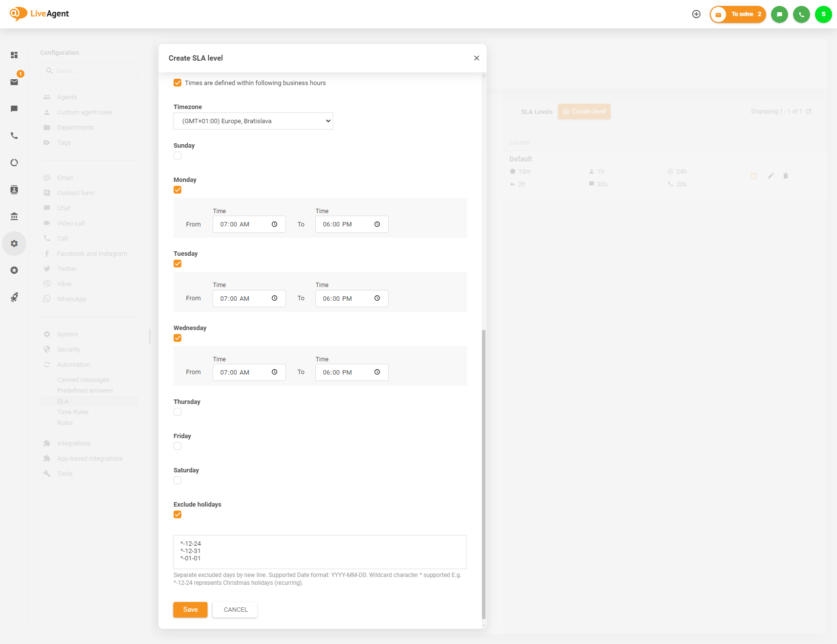The width and height of the screenshot is (837, 644).
Task: Save the new SLA level
Action: (x=190, y=610)
